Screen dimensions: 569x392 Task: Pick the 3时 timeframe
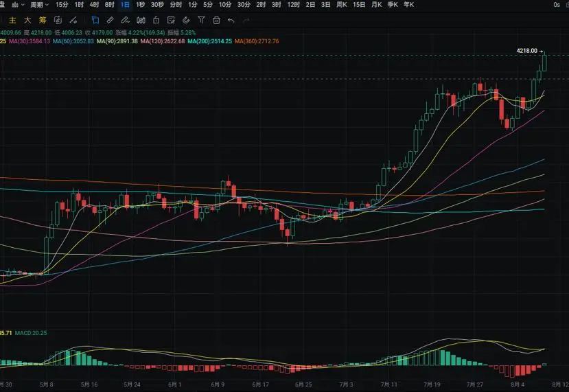click(276, 5)
